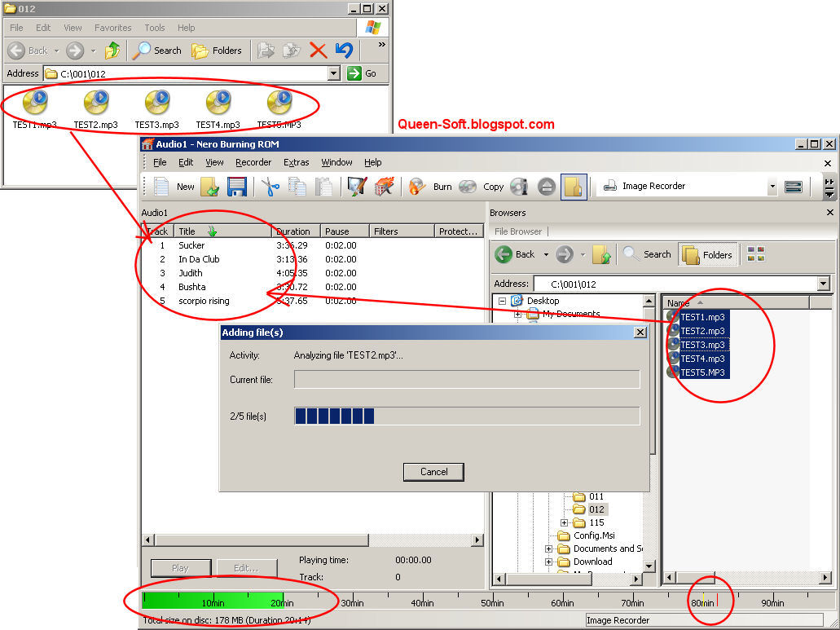Open Nero Recorder menu
Viewport: 840px width, 630px height.
tap(253, 162)
